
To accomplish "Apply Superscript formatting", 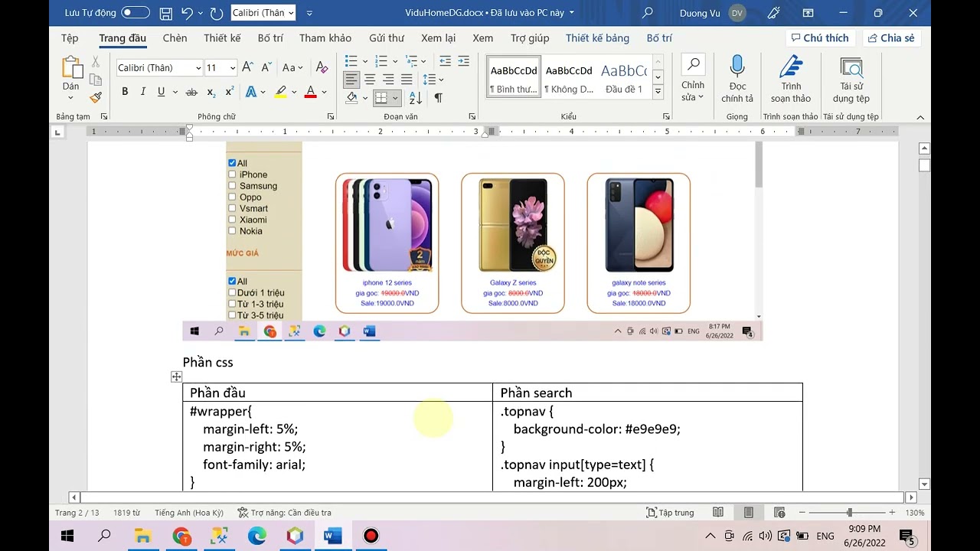I will click(229, 92).
